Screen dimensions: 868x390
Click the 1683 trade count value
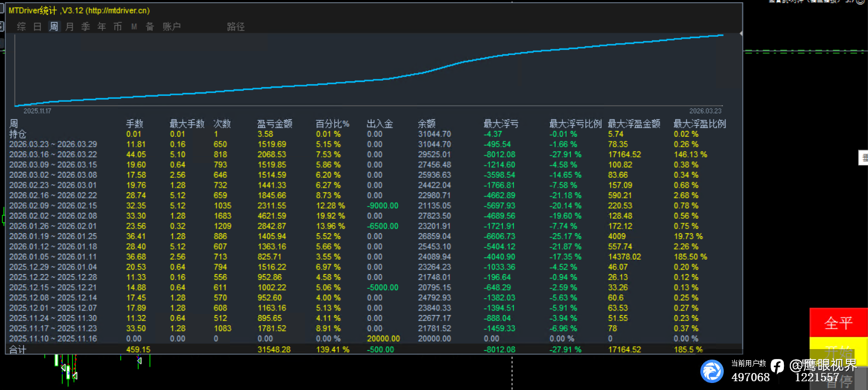pyautogui.click(x=223, y=216)
